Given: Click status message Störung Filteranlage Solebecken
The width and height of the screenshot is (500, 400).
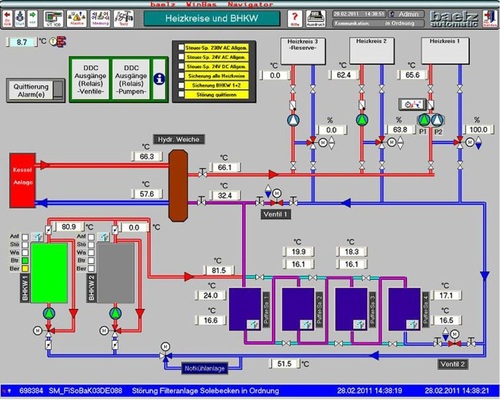Looking at the screenshot, I should click(x=205, y=390).
